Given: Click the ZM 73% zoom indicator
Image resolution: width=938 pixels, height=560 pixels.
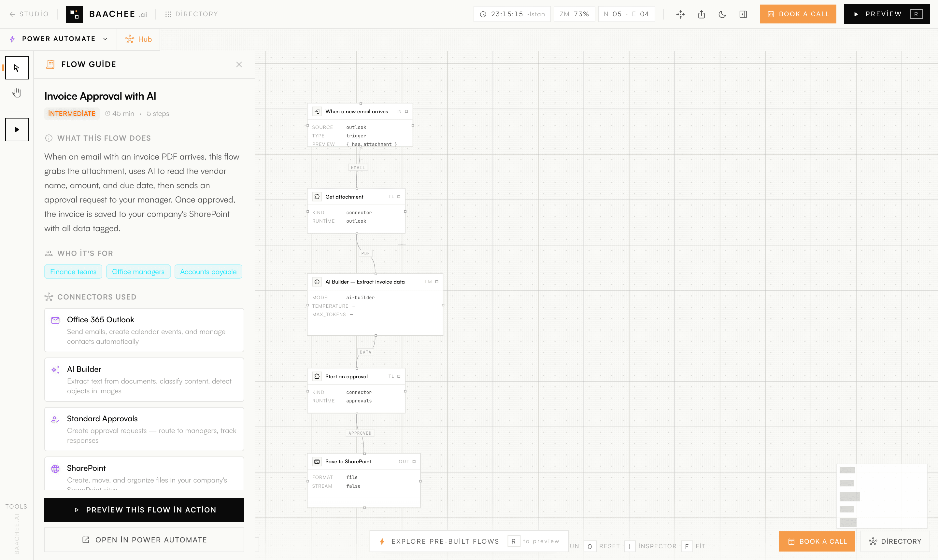Looking at the screenshot, I should point(574,14).
